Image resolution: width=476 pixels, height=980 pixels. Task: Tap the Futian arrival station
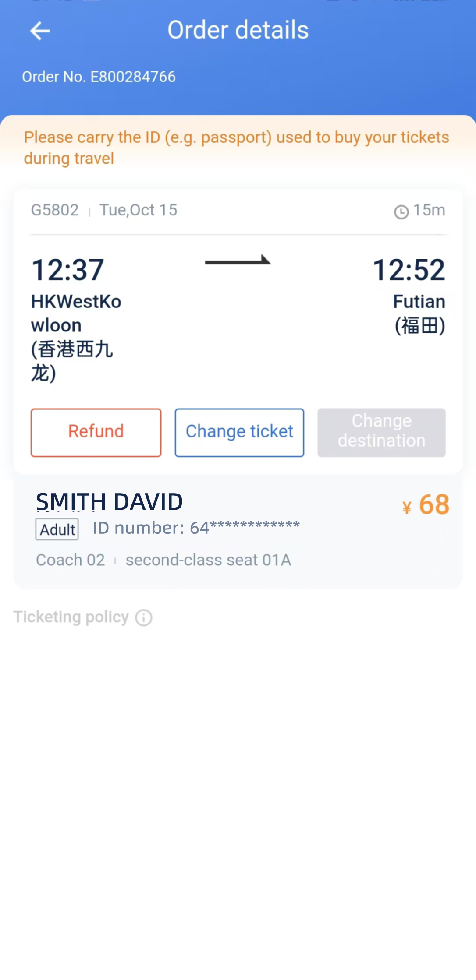(419, 314)
